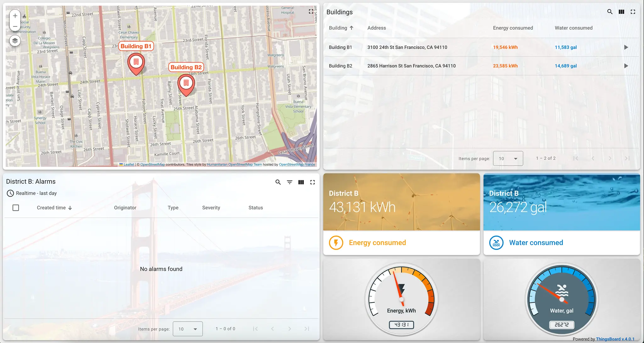Open the map layers control

15,41
